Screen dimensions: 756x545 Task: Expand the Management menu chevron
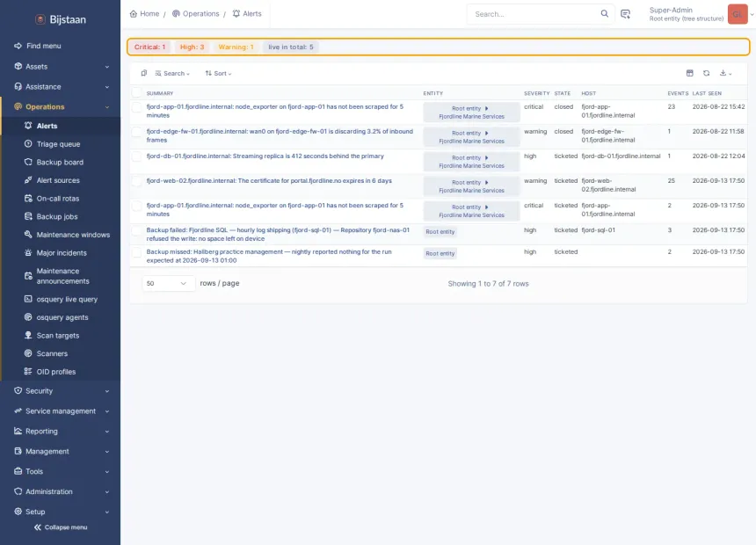pos(107,452)
